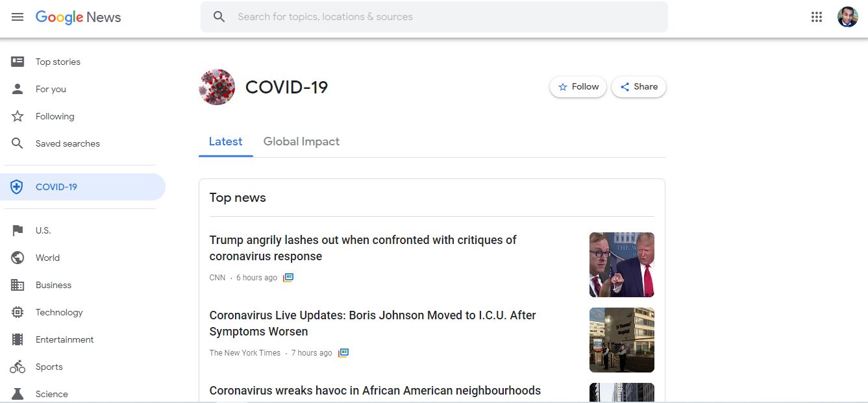Click the Science flask icon
This screenshot has height=403, width=868.
[18, 394]
